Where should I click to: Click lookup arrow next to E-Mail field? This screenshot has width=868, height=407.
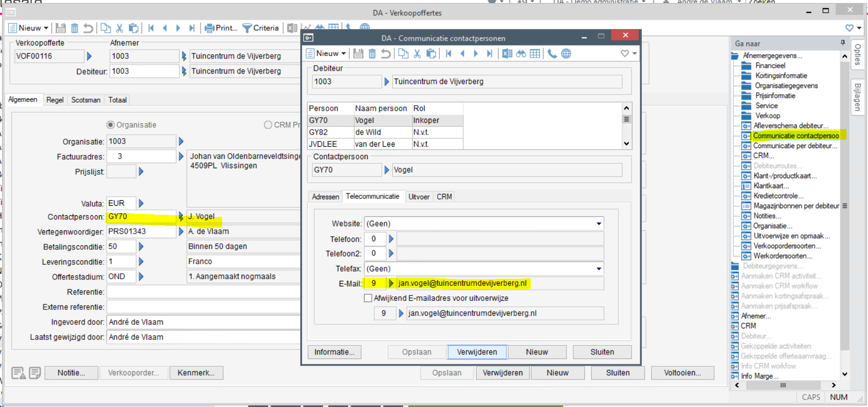[x=391, y=283]
